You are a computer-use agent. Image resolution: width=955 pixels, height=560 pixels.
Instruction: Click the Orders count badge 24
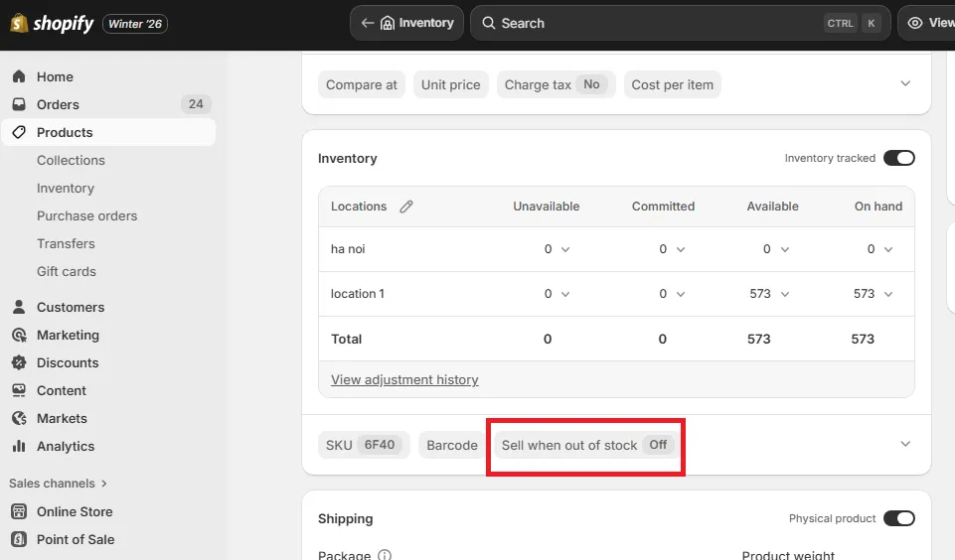[x=196, y=104]
